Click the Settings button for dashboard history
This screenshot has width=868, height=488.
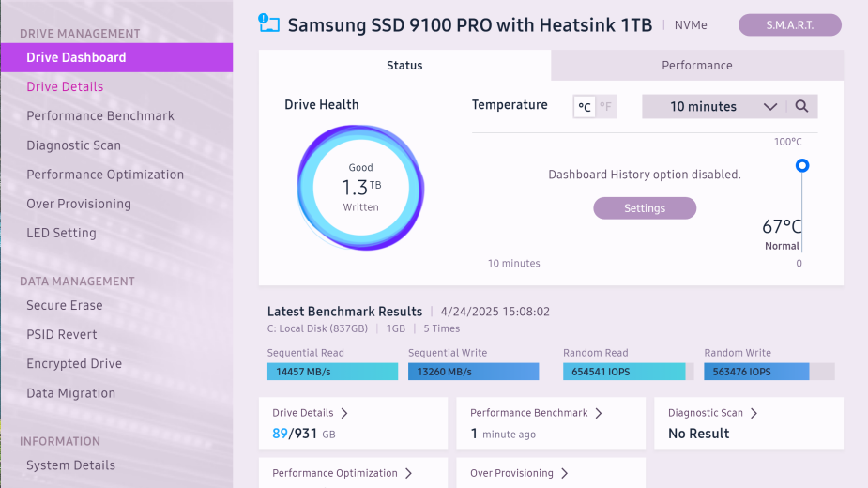645,208
